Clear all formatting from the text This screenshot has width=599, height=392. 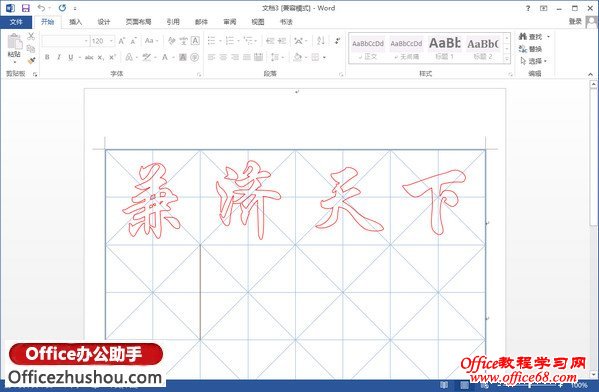click(x=172, y=41)
